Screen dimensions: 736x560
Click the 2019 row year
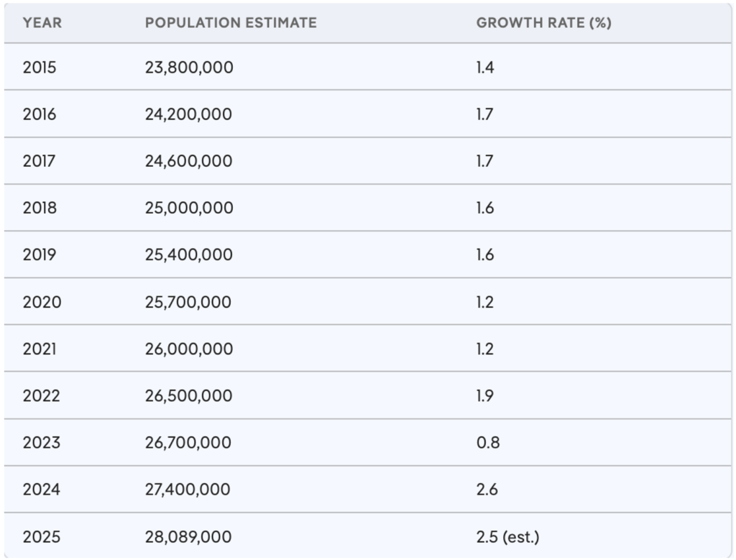pos(40,255)
